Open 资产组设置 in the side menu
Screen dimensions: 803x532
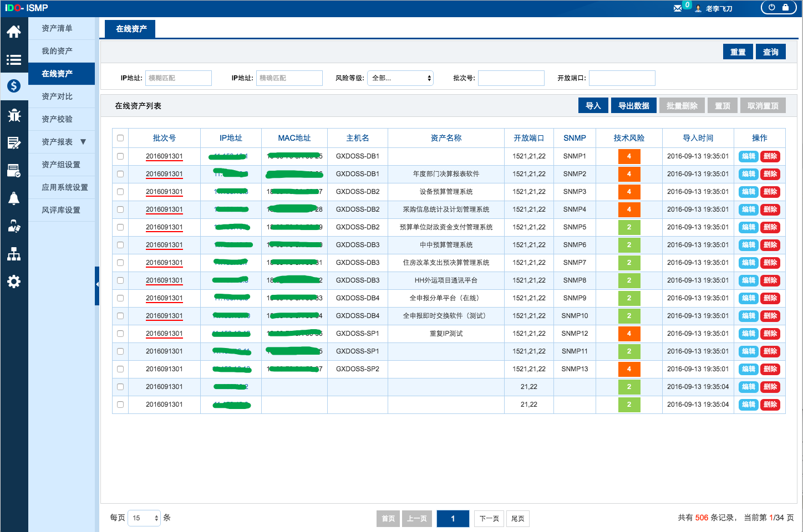tap(62, 165)
